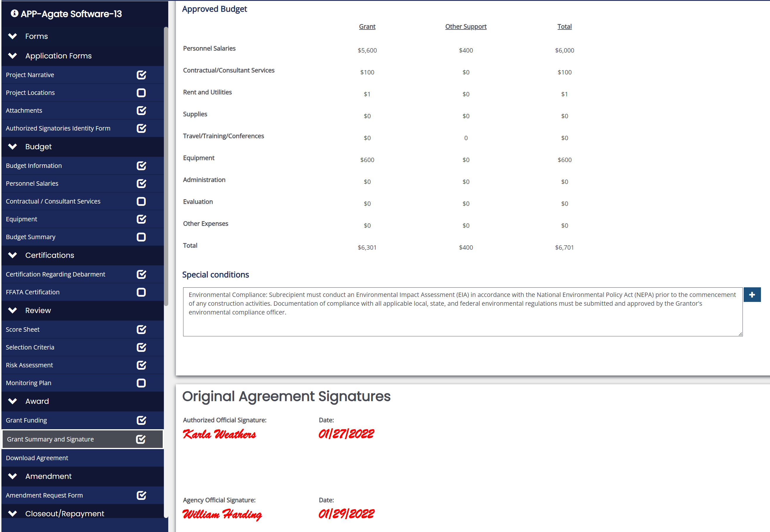
Task: Click the William Harding signature
Action: click(x=222, y=514)
